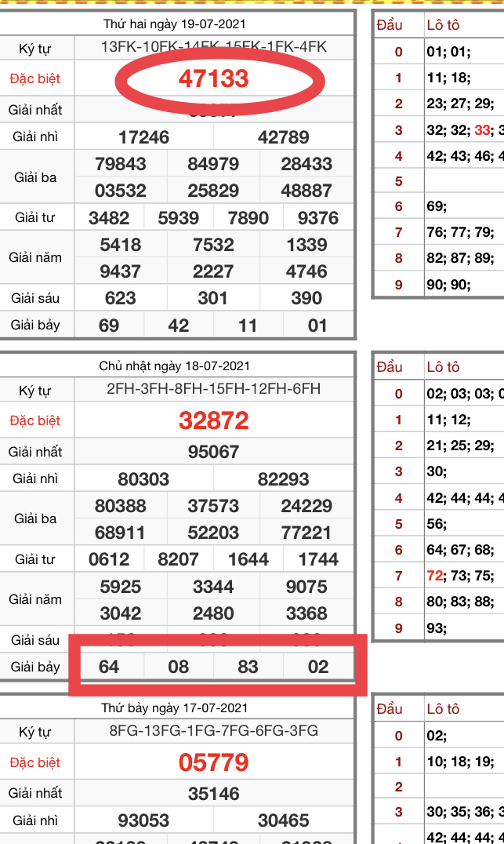Open the Chủ nhật ngày 18-07-2021 header
The image size is (504, 844).
(x=175, y=366)
